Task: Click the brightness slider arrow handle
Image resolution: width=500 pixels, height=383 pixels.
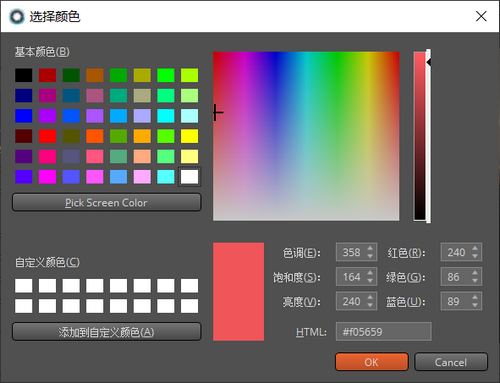Action: tap(429, 62)
